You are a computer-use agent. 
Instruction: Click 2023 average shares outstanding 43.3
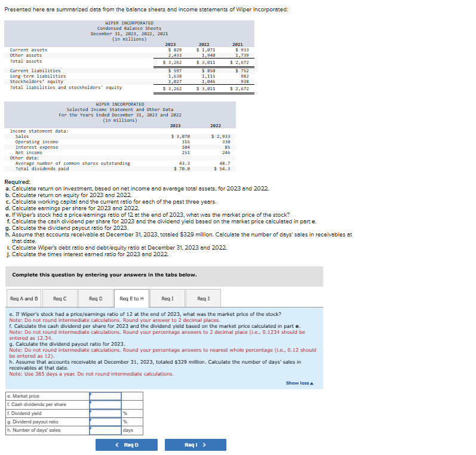tap(185, 163)
